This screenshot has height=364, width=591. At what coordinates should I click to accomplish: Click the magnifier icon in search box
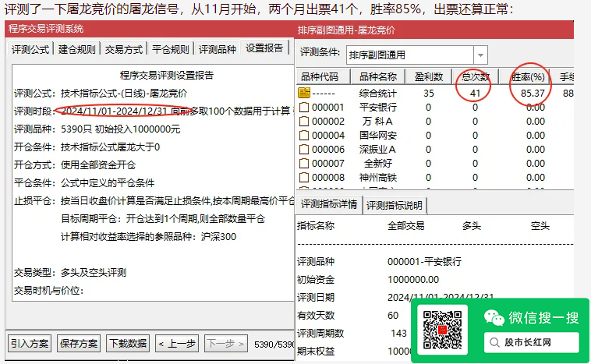pyautogui.click(x=494, y=342)
